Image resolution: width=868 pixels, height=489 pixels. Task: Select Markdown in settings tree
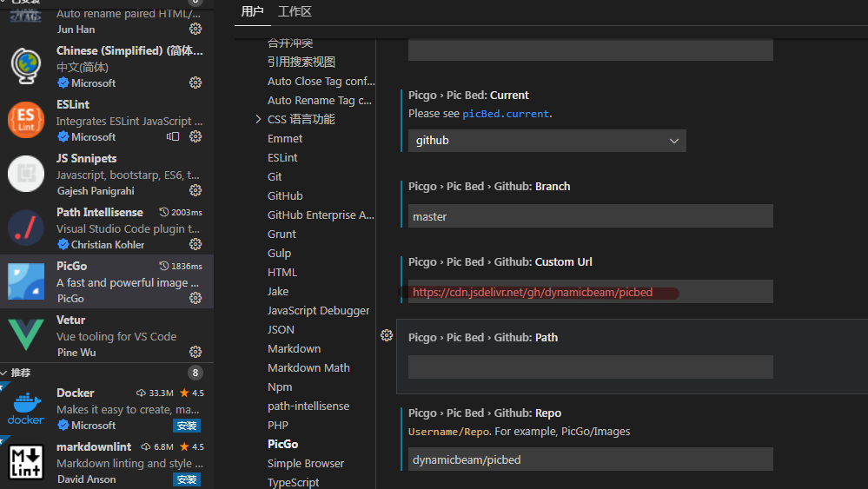294,349
